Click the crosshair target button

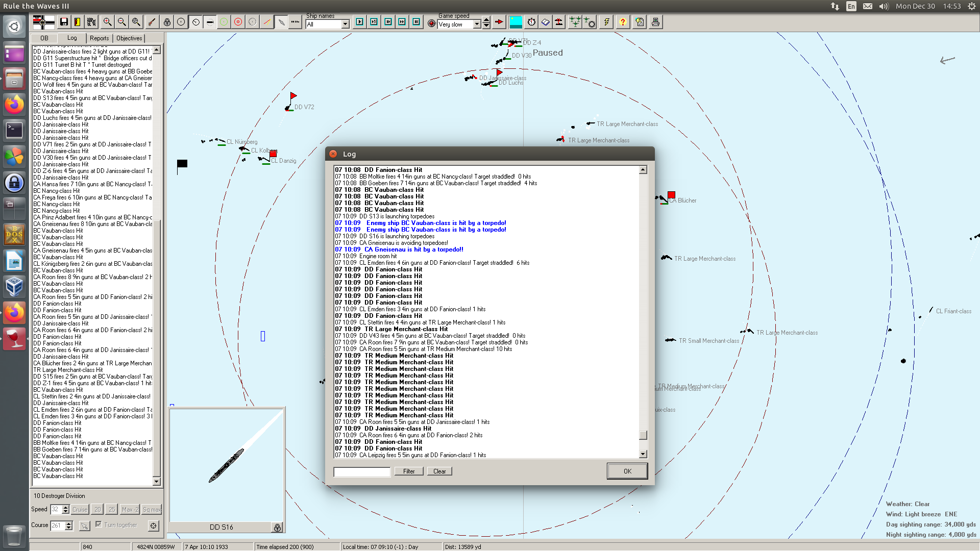tap(153, 525)
